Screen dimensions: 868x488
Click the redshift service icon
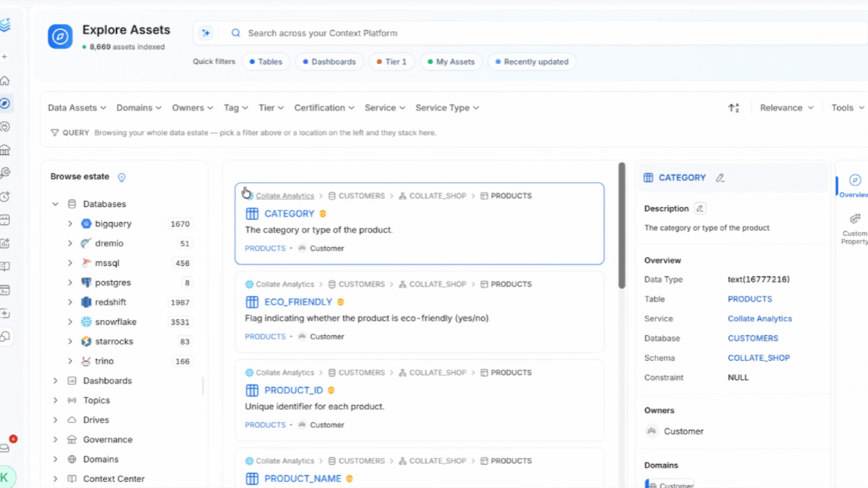(87, 302)
